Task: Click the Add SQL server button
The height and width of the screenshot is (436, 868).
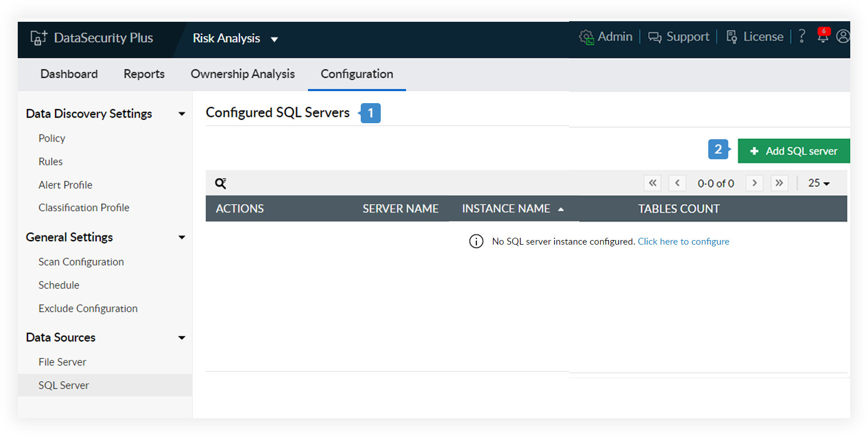Action: 794,151
